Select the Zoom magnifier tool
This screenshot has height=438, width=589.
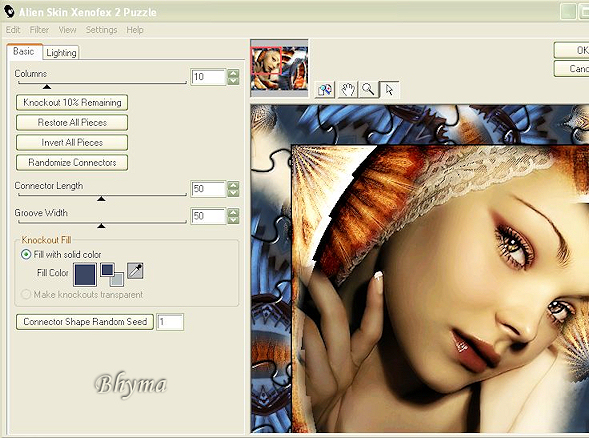point(368,90)
